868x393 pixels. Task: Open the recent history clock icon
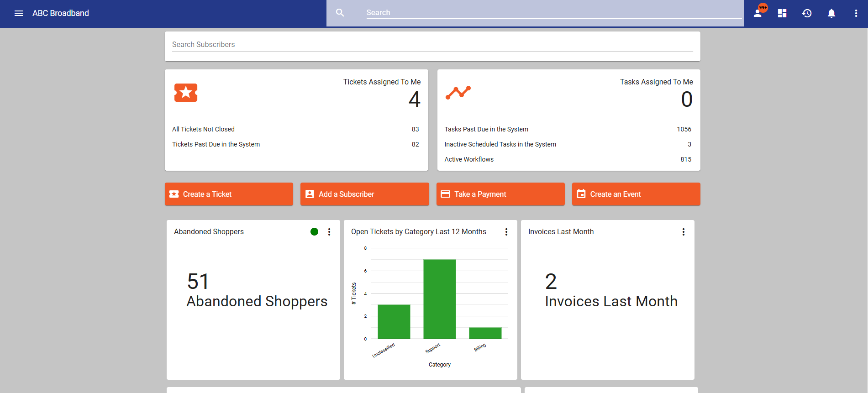[807, 13]
